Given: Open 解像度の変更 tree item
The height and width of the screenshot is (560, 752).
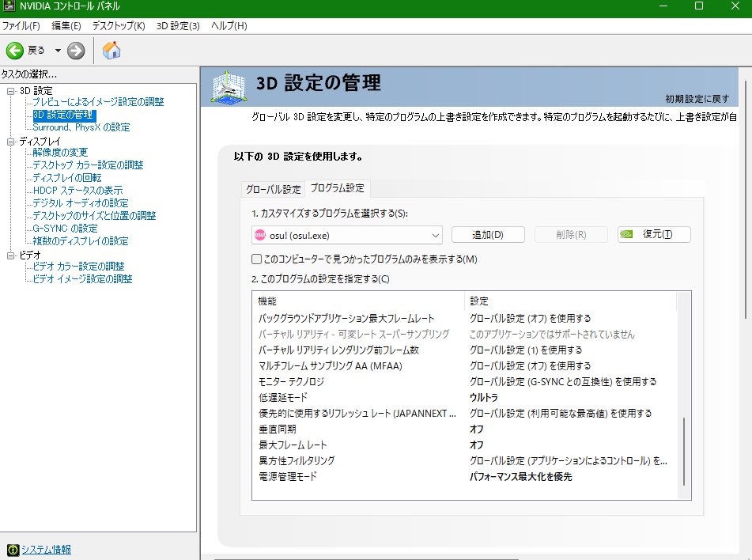Looking at the screenshot, I should tap(60, 153).
